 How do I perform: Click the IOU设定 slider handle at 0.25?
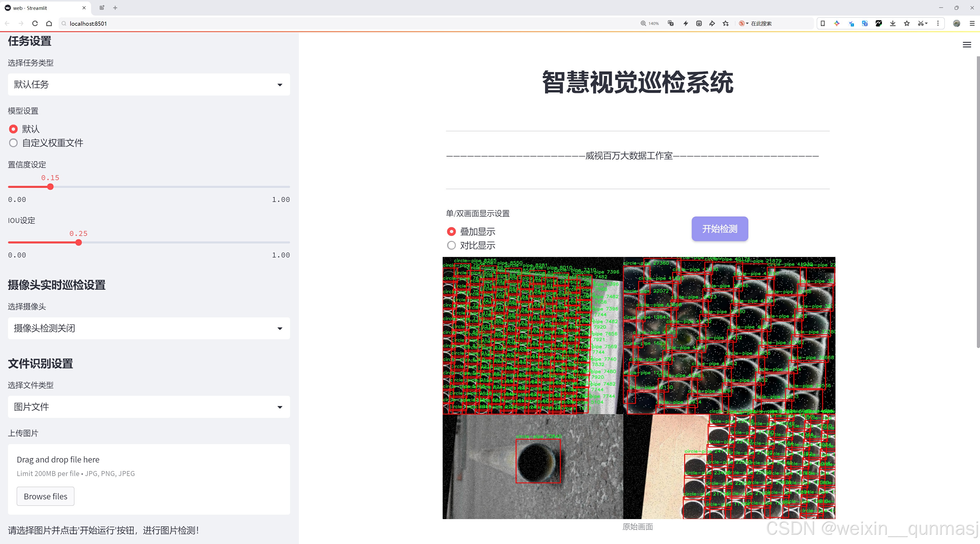point(79,243)
